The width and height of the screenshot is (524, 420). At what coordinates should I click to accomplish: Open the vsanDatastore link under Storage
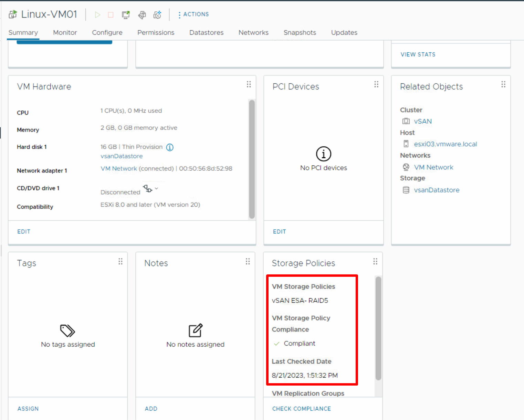(436, 190)
